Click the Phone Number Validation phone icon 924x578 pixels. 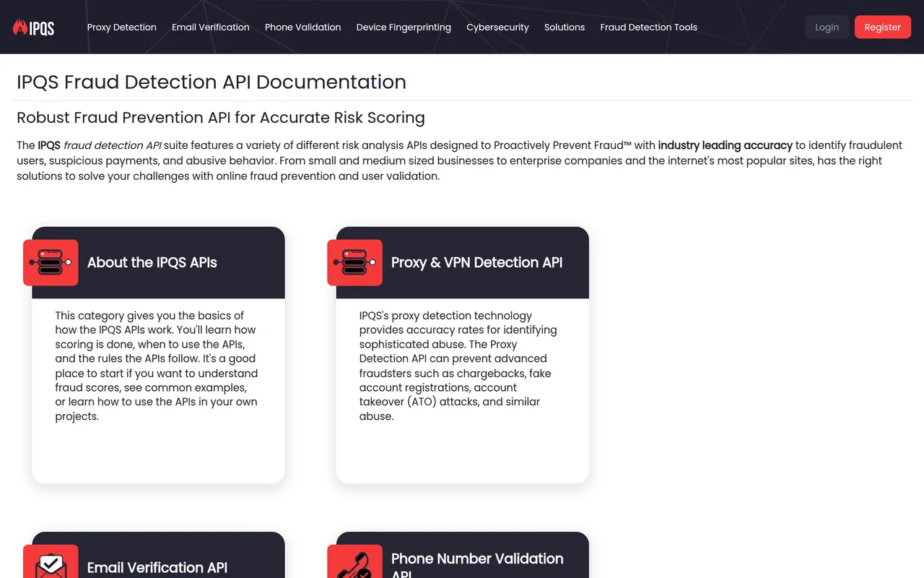[354, 561]
